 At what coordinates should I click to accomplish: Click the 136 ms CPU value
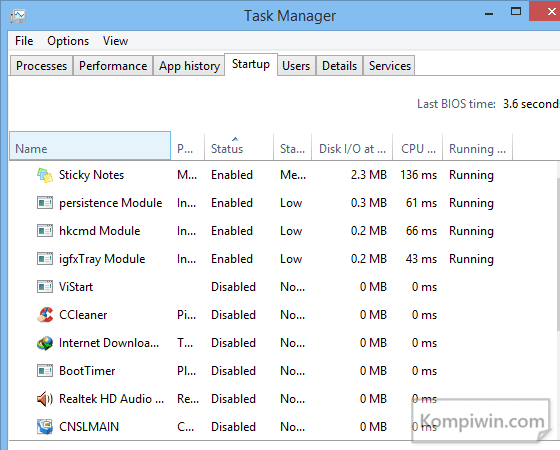(x=419, y=175)
